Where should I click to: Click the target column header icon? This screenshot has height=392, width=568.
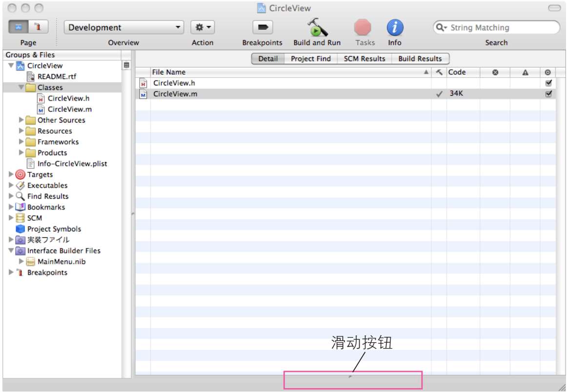[x=548, y=72]
